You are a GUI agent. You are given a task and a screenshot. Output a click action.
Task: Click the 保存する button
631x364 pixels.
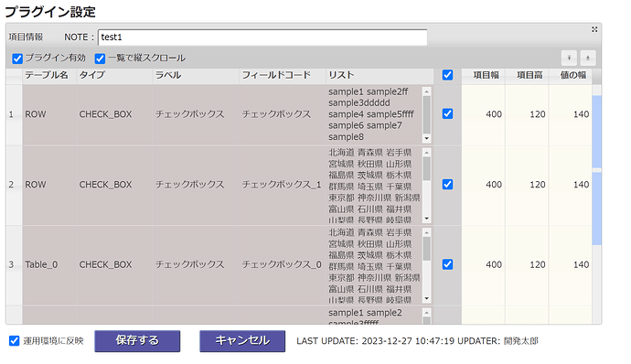(x=137, y=341)
